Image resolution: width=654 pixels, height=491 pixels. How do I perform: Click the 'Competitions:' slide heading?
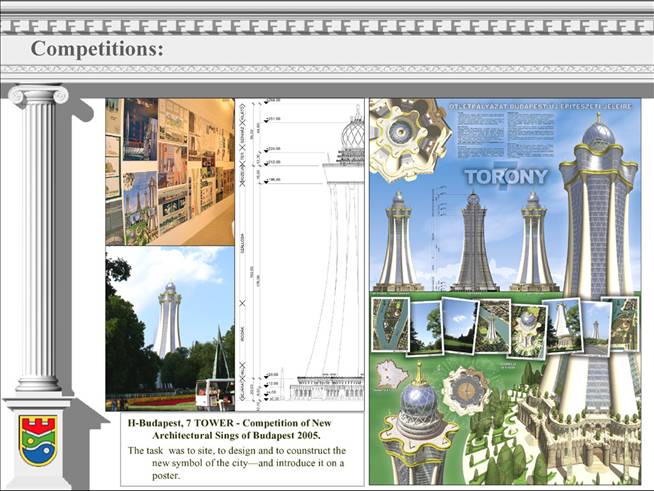click(x=97, y=48)
